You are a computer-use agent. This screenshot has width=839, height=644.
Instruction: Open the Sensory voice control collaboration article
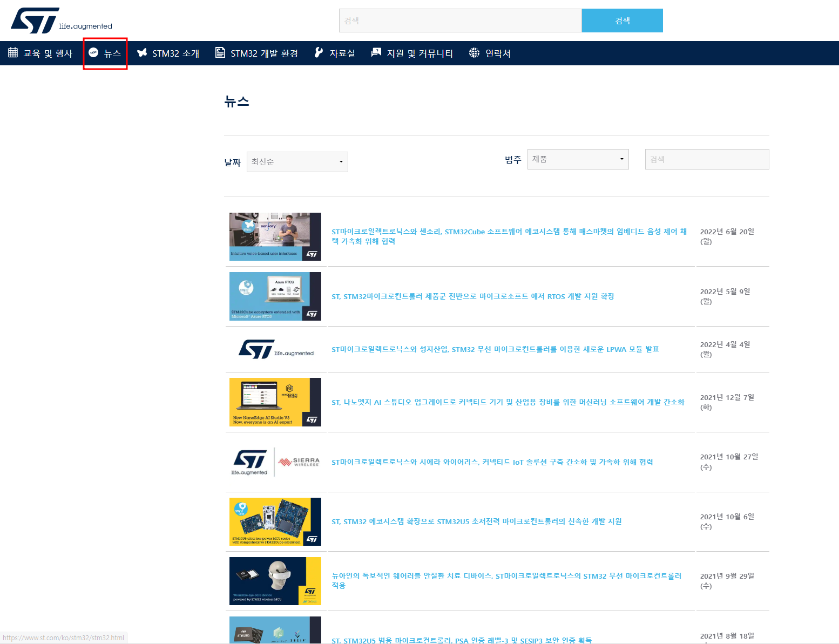(x=509, y=236)
